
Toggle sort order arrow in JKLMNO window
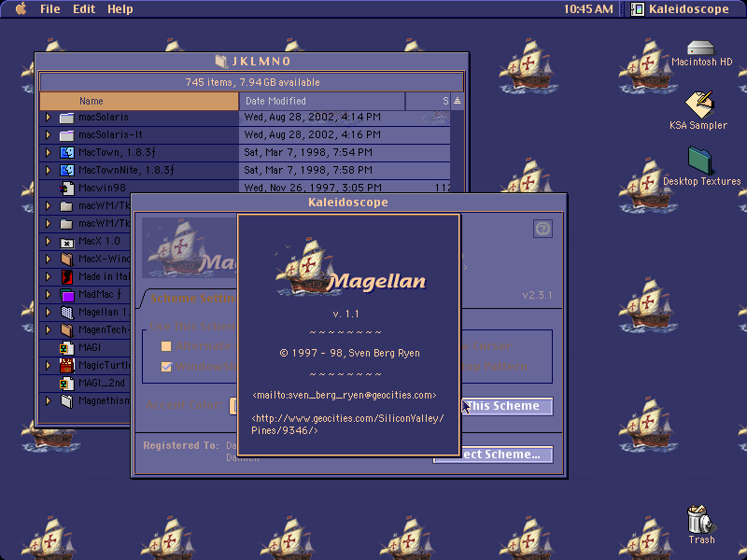(x=458, y=101)
